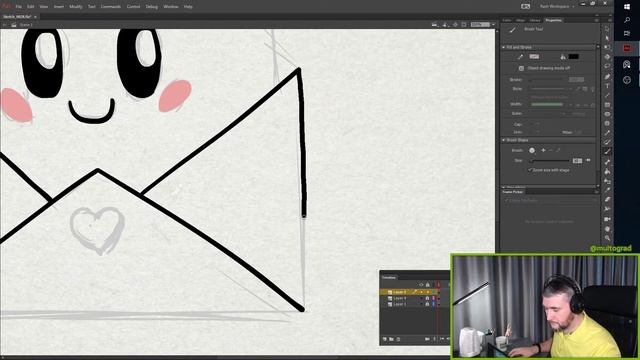640x360 pixels.
Task: Open the Join style dropdown
Action: tap(538, 132)
